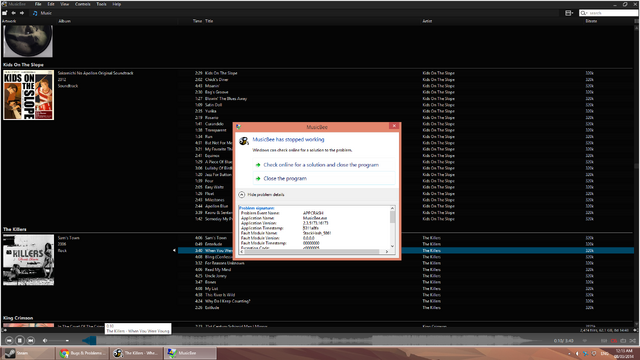Open the File menu

(x=38, y=4)
